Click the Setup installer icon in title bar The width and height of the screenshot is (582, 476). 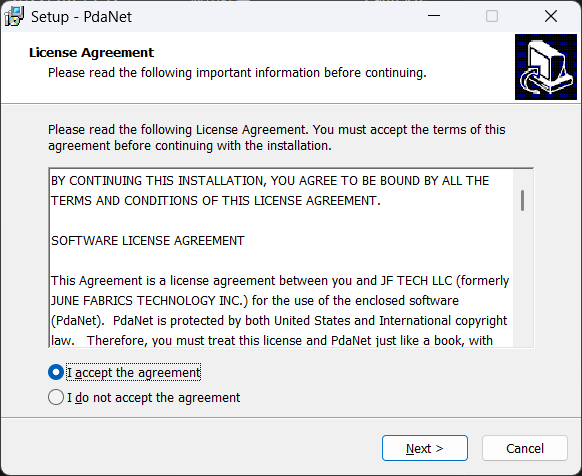pos(14,16)
